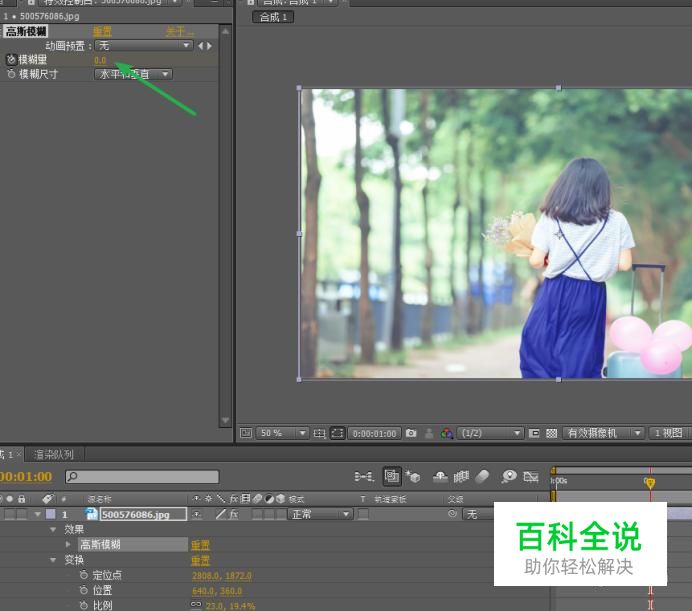The width and height of the screenshot is (692, 611).
Task: Open the 1 视图 view layout dropdown
Action: 670,434
